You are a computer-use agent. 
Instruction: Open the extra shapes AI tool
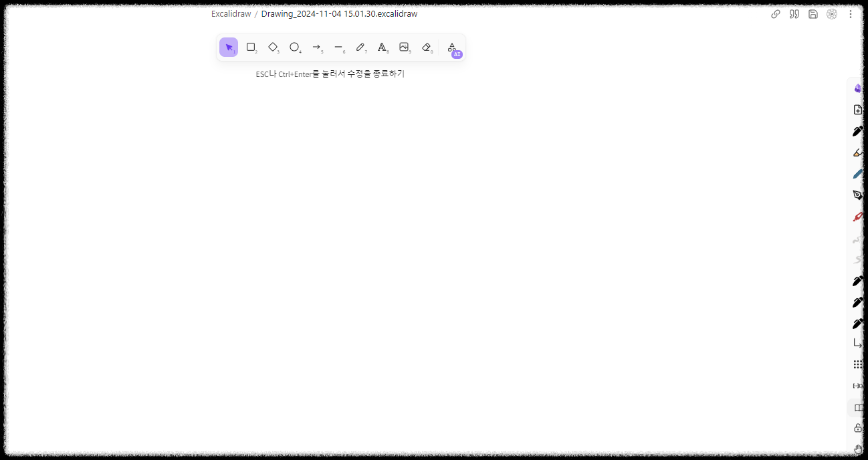tap(452, 49)
